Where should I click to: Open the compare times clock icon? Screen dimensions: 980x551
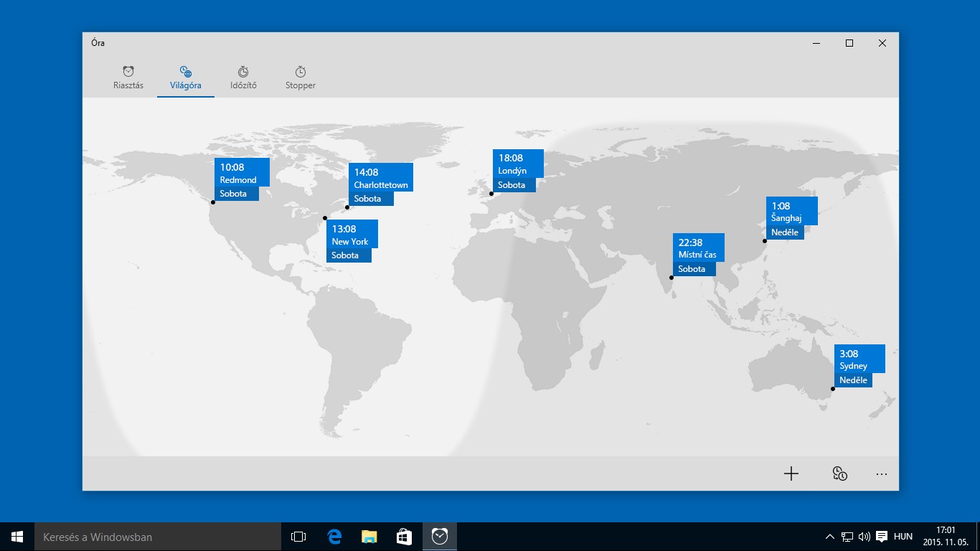[839, 474]
